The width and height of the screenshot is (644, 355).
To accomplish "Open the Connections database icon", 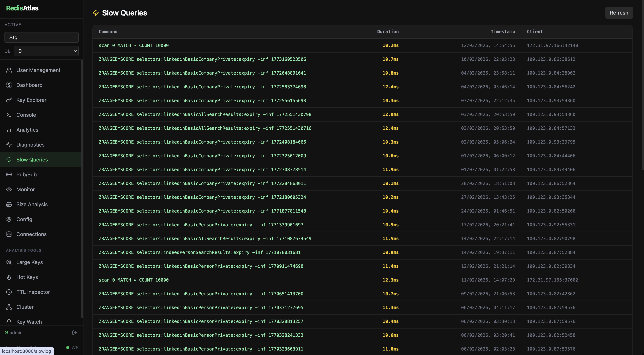I will (9, 234).
